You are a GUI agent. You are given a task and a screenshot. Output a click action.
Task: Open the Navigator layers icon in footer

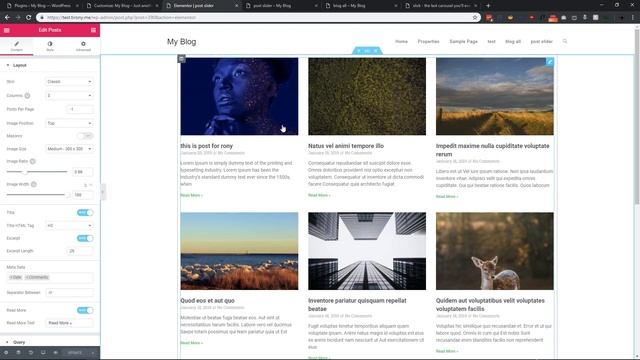(18, 353)
